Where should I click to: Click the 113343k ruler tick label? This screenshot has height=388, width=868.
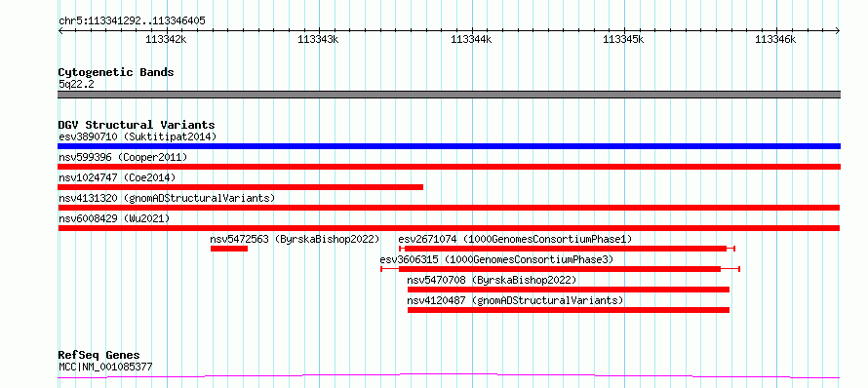click(x=318, y=39)
